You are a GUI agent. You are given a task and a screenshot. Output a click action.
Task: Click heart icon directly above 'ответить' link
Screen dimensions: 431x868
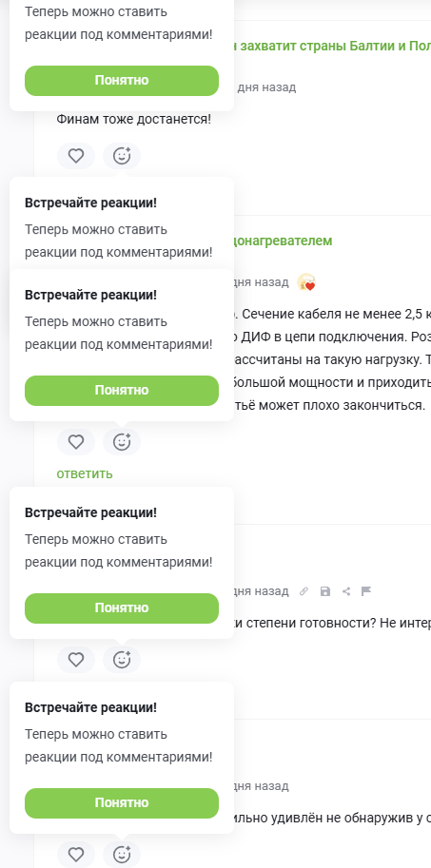pos(76,442)
